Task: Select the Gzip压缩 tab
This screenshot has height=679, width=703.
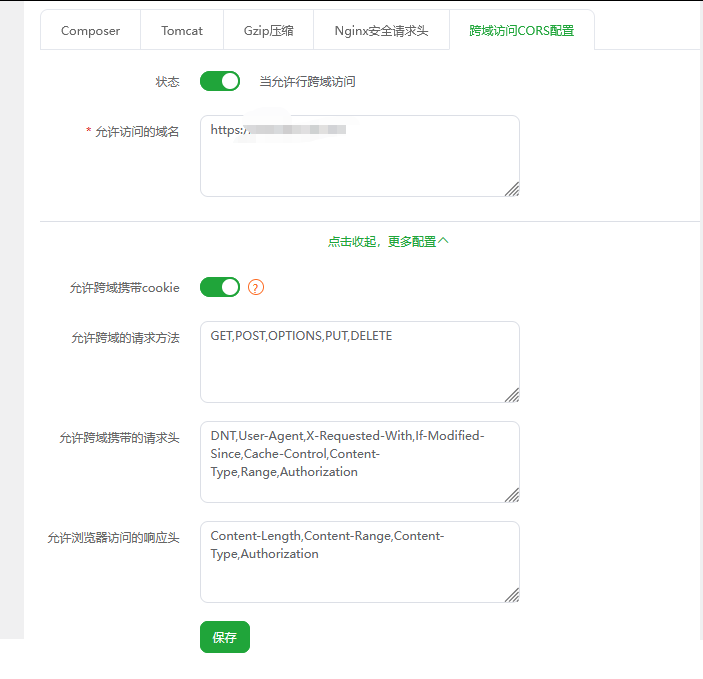Action: pos(268,30)
